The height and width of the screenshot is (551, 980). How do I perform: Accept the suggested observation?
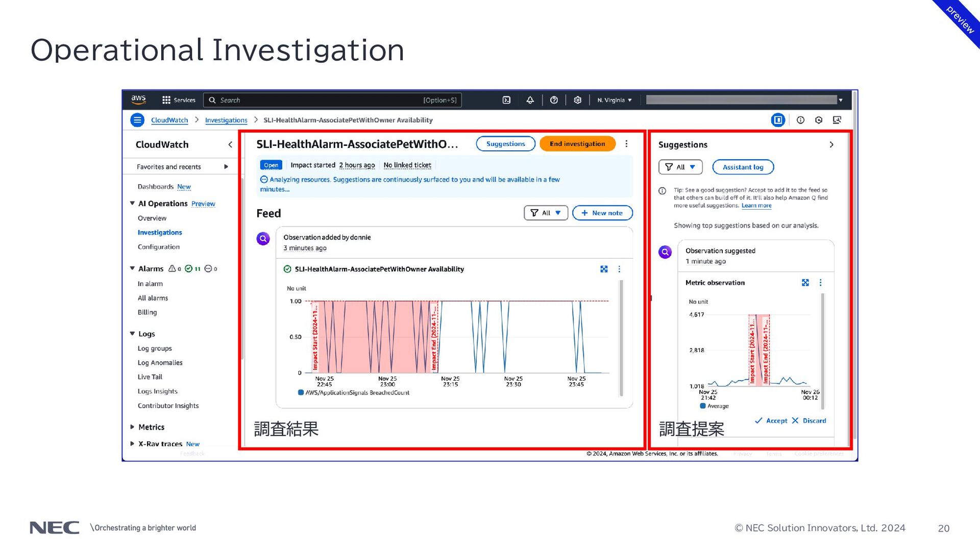(771, 421)
